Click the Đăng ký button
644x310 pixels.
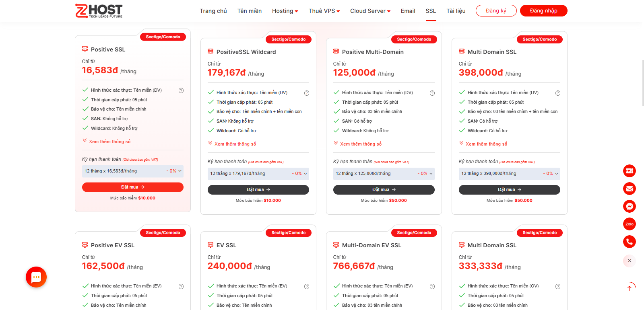point(496,11)
